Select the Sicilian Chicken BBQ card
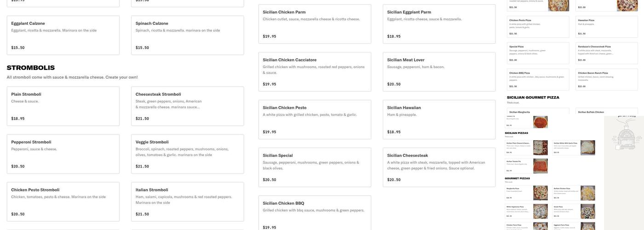The height and width of the screenshot is (230, 644). [315, 214]
